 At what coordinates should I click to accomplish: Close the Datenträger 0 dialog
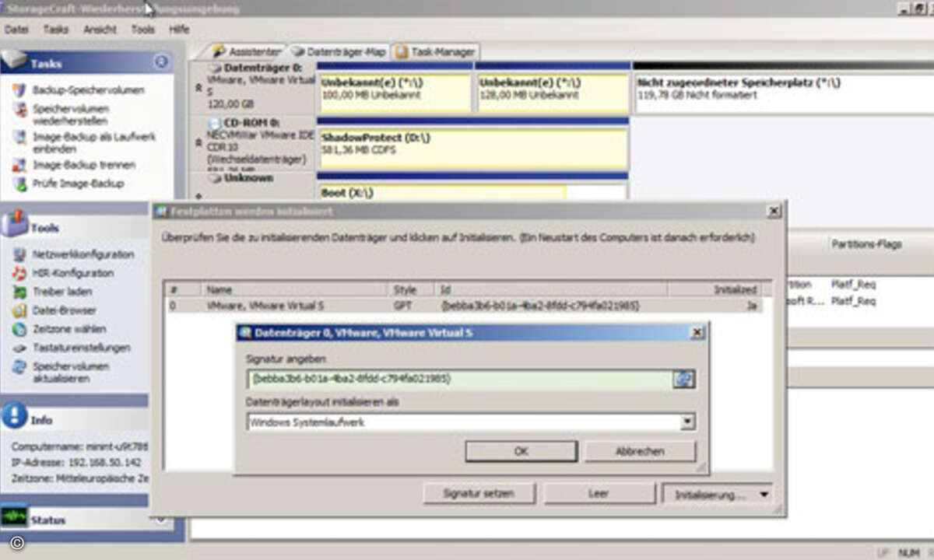[697, 333]
